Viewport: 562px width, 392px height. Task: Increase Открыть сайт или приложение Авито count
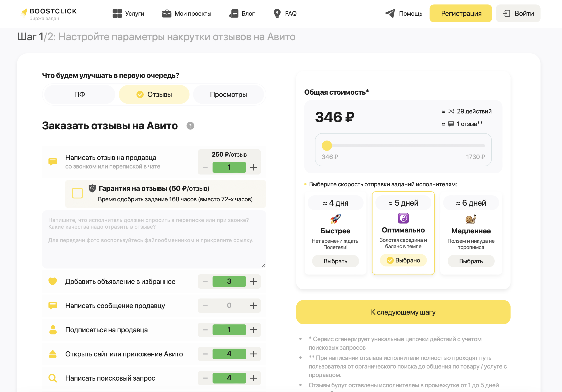[x=253, y=354]
